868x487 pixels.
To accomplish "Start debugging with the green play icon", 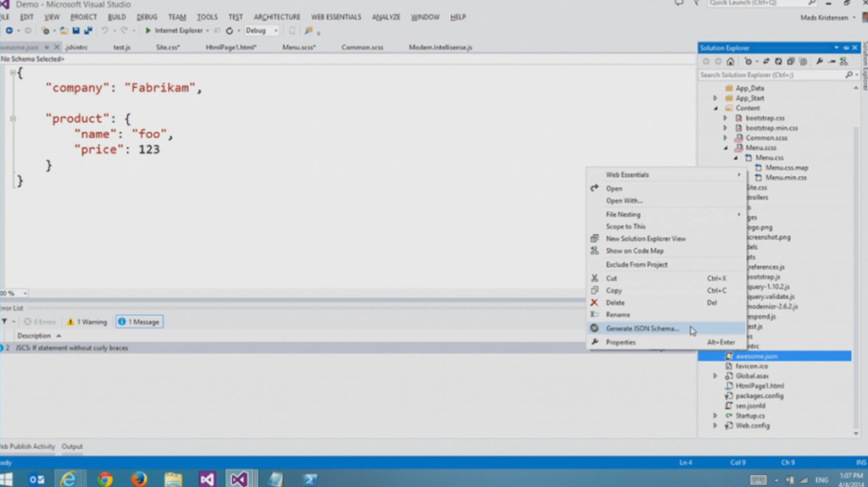I will 147,30.
